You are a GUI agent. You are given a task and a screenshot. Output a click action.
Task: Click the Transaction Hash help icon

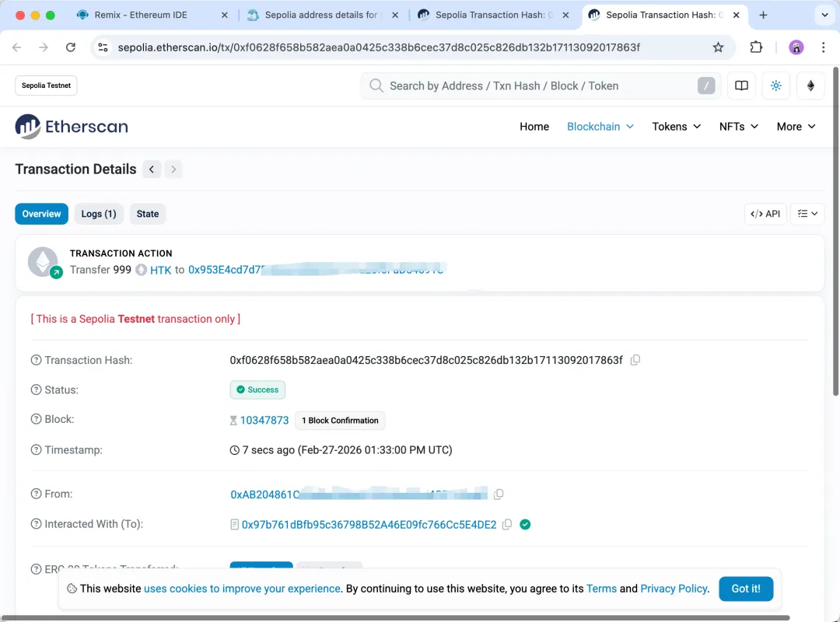point(36,360)
